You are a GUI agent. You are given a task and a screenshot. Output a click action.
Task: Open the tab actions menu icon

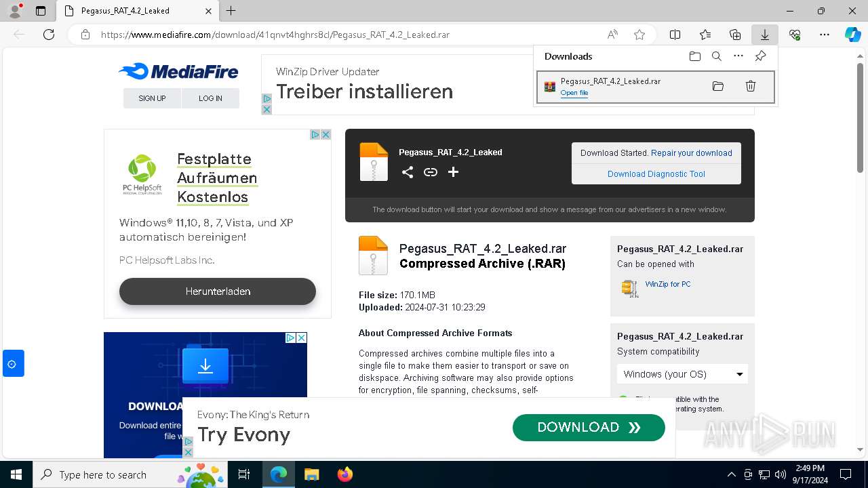[41, 11]
